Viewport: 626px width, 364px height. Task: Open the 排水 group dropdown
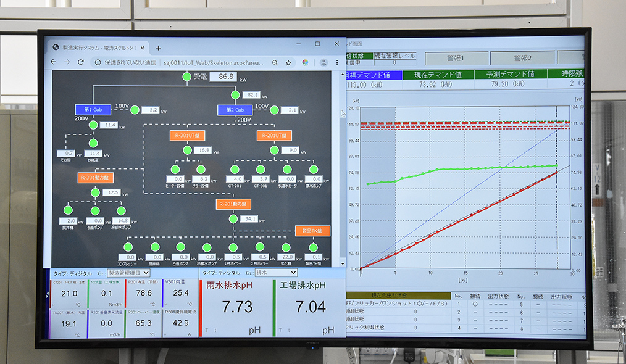click(x=275, y=272)
